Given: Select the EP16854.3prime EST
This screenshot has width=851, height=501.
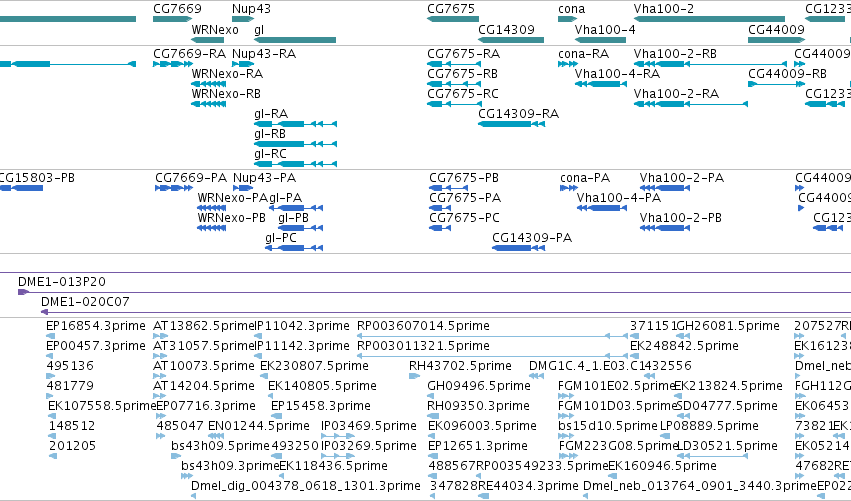Looking at the screenshot, I should [x=50, y=336].
